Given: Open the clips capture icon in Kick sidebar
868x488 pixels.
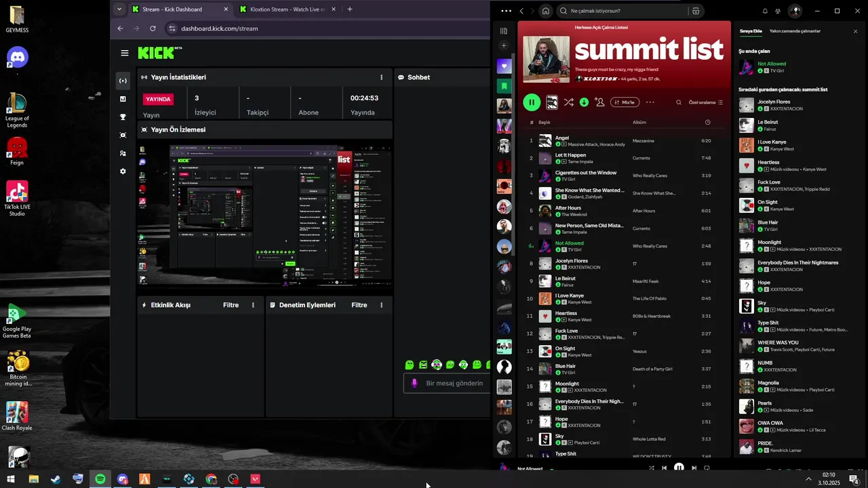Looking at the screenshot, I should pyautogui.click(x=123, y=135).
